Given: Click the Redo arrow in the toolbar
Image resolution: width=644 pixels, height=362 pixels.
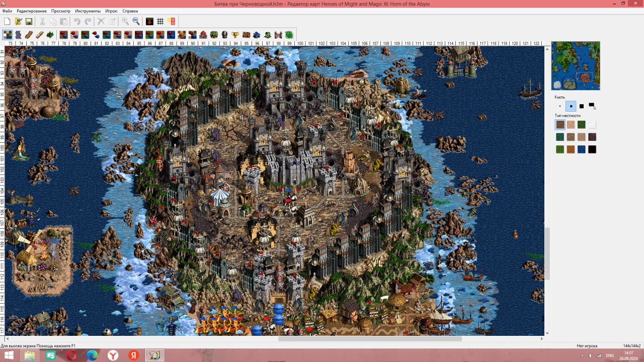Looking at the screenshot, I should [88, 21].
